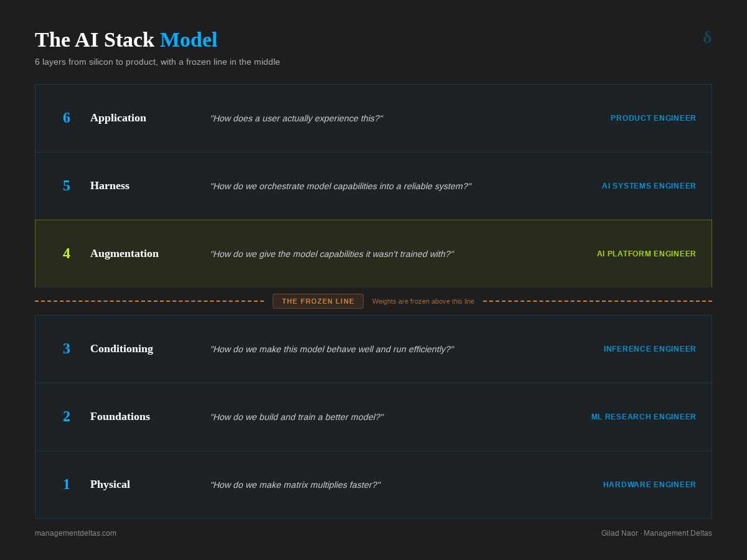
Task: Select the AI SYSTEMS ENGINEER label
Action: pyautogui.click(x=649, y=185)
